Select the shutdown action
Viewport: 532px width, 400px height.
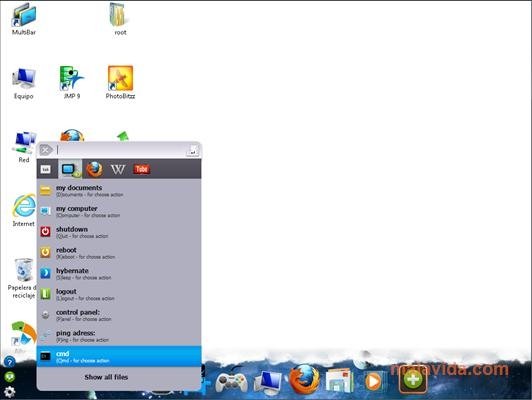119,232
